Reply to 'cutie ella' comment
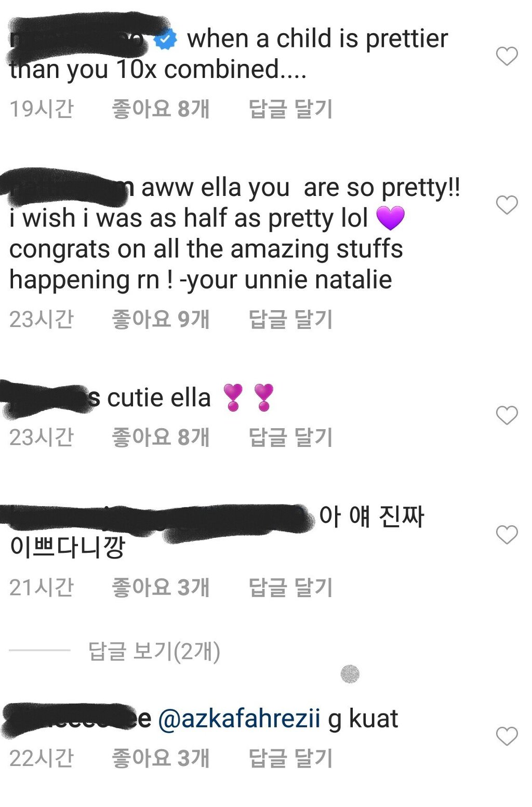532x807 pixels. [x=290, y=437]
